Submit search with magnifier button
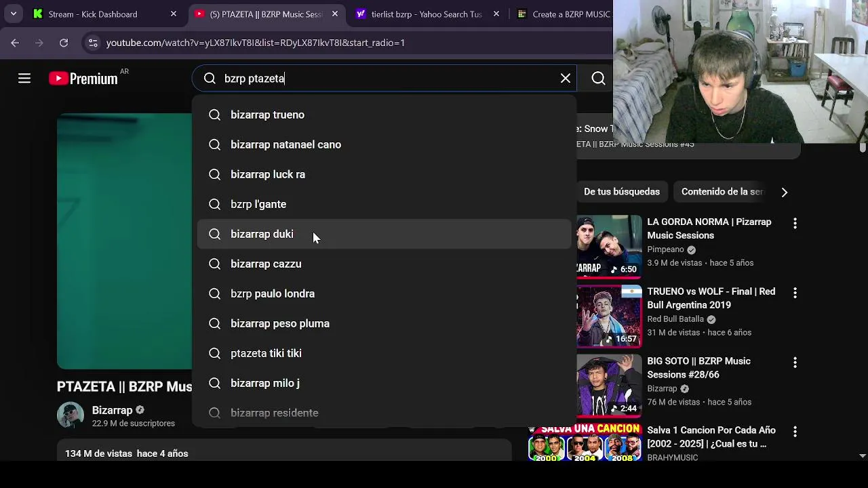The image size is (868, 488). pyautogui.click(x=598, y=79)
